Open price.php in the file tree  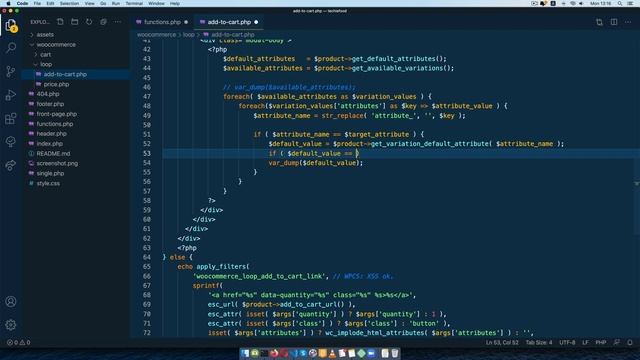56,84
